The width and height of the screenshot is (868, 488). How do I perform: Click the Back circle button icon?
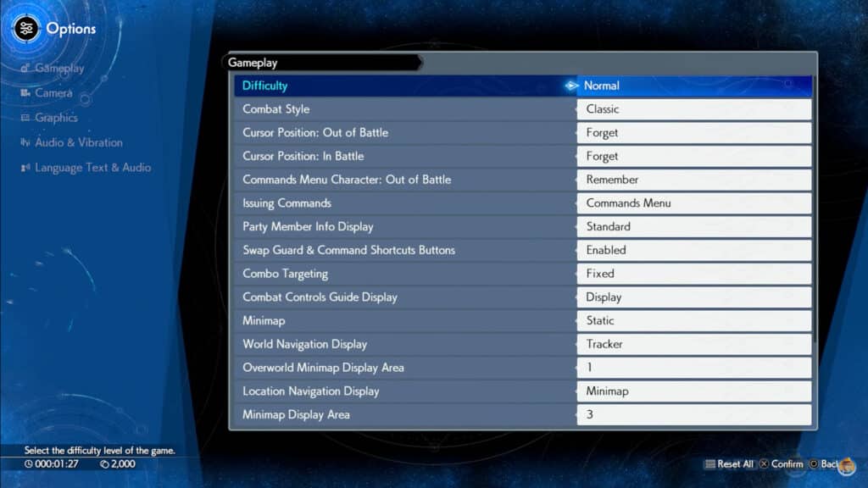tap(813, 463)
